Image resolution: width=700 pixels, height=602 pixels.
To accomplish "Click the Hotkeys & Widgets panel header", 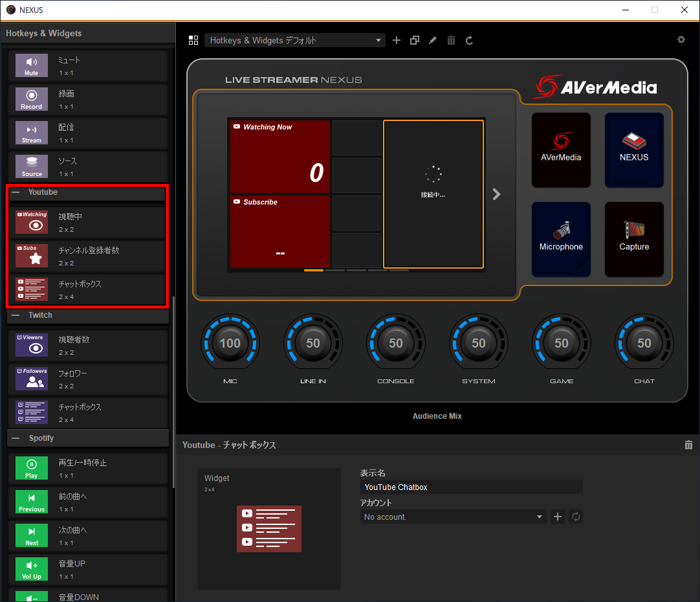I will [88, 34].
